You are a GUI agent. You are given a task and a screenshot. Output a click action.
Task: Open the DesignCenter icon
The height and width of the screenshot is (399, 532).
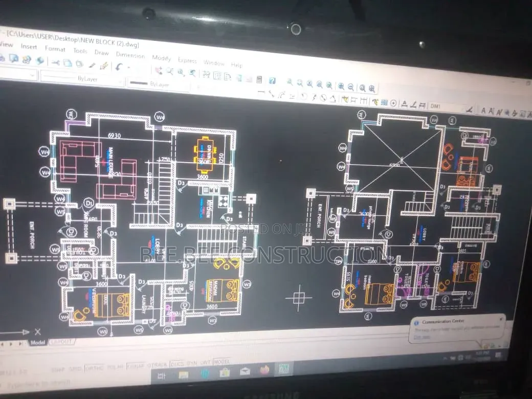coord(217,76)
